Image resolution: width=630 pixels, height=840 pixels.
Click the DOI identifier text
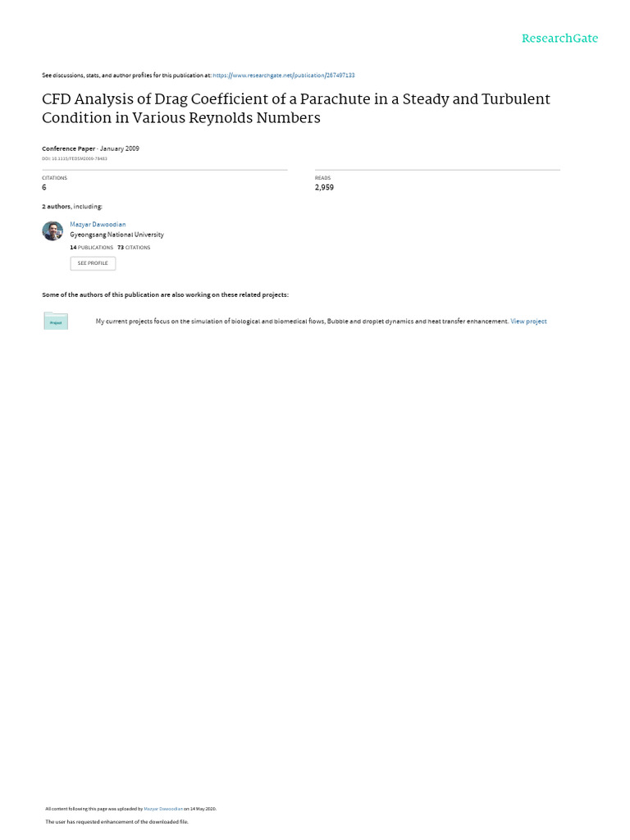point(75,158)
